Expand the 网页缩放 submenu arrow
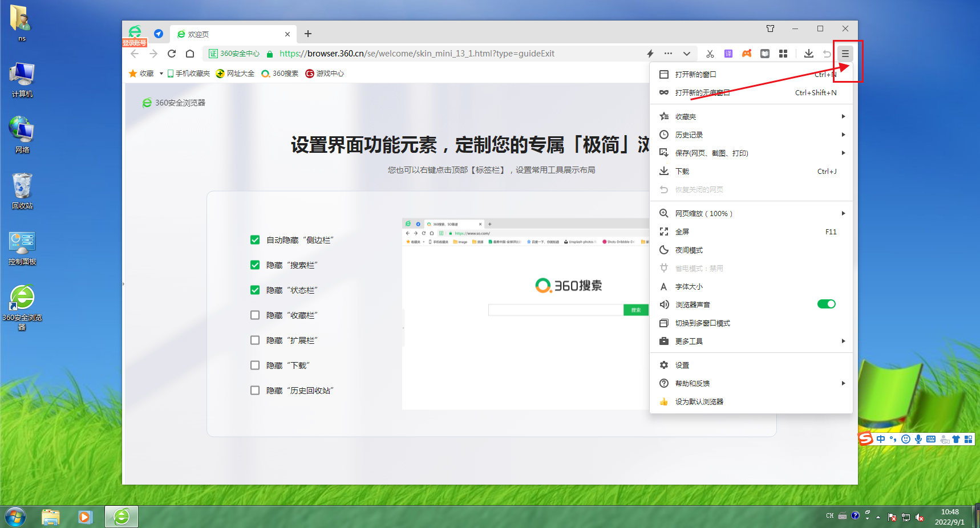The height and width of the screenshot is (528, 980). point(843,213)
